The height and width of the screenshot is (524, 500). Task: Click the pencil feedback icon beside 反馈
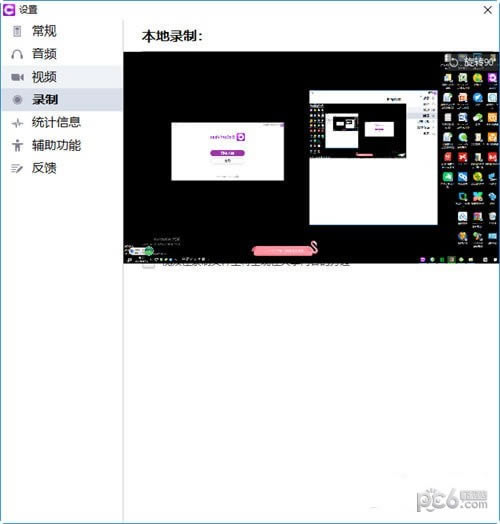click(x=17, y=168)
